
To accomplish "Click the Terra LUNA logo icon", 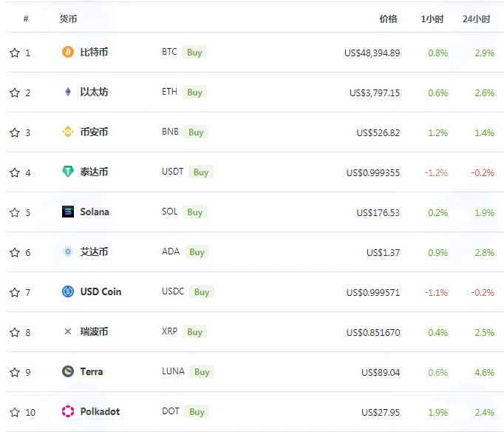I will pyautogui.click(x=68, y=371).
